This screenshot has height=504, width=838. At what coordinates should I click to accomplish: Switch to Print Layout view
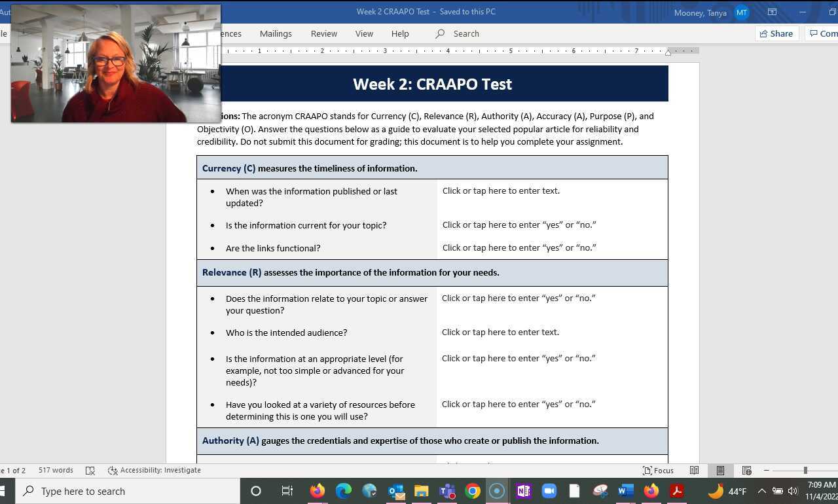[x=720, y=470]
